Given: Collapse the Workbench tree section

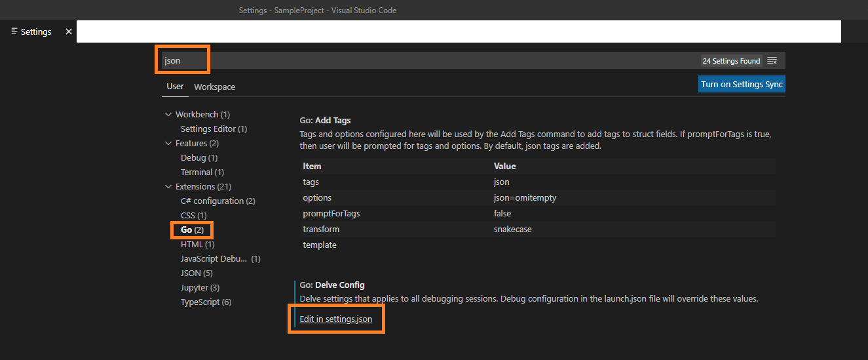Looking at the screenshot, I should click(168, 115).
